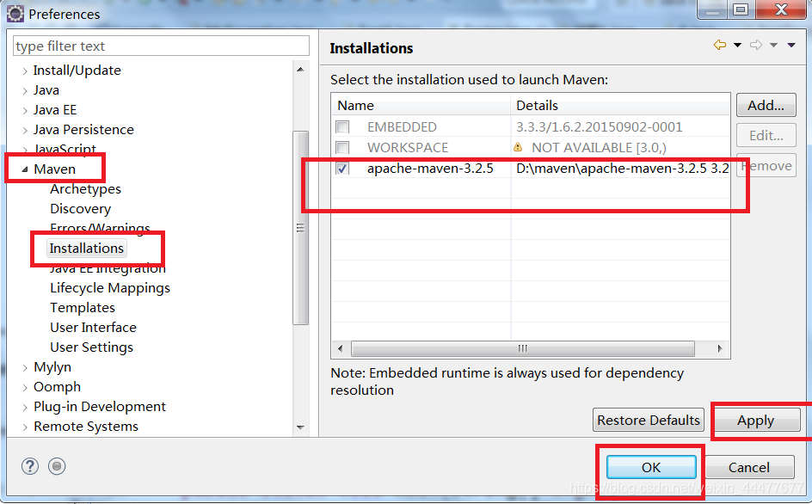The image size is (812, 504).
Task: Click the Preferences window gear icon
Action: pos(15,14)
